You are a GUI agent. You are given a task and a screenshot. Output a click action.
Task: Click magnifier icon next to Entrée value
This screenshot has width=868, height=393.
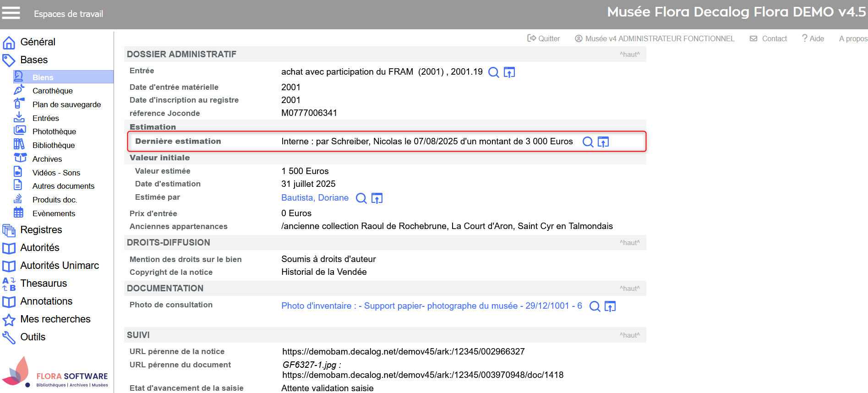point(493,72)
